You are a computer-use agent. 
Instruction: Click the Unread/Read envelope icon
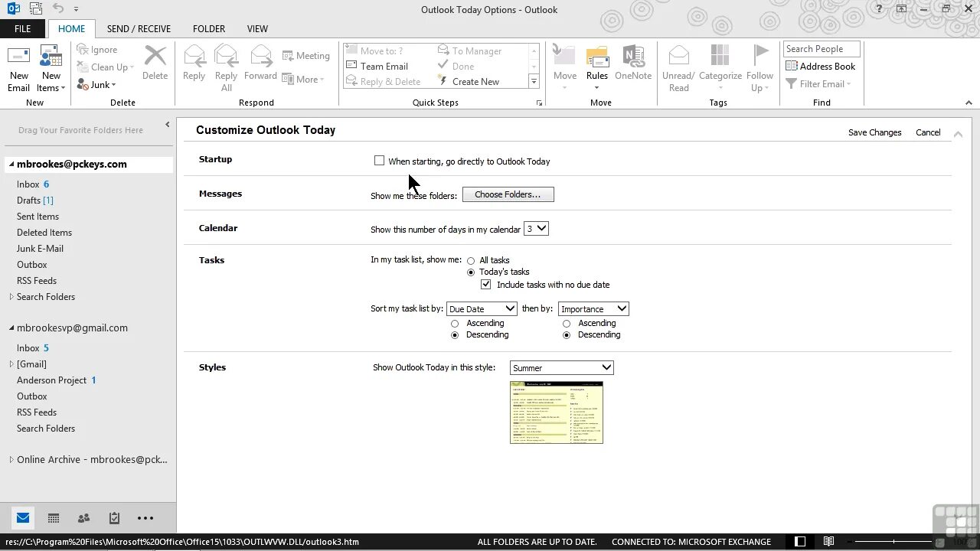click(678, 56)
